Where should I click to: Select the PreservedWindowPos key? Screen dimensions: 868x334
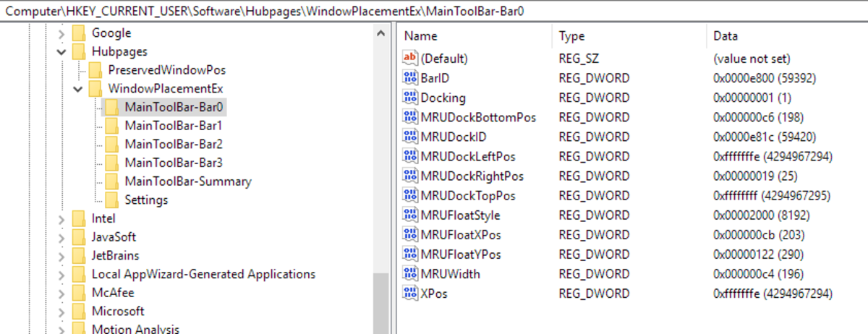[166, 70]
